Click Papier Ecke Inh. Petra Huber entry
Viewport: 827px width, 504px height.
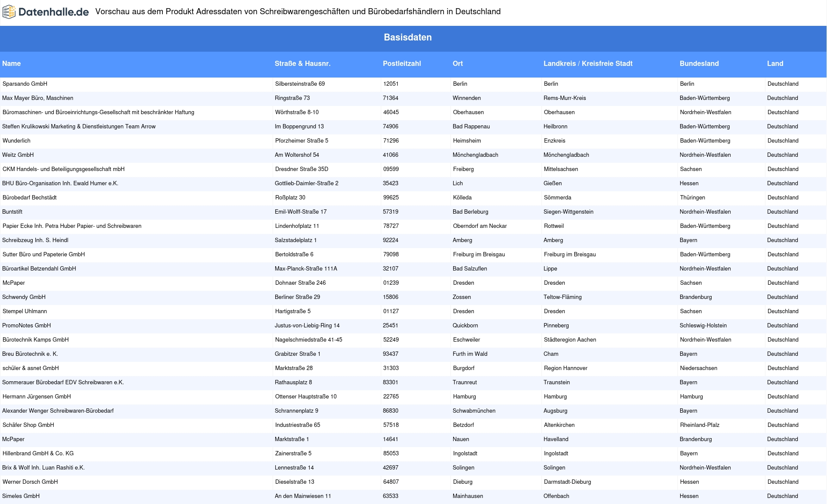pyautogui.click(x=72, y=226)
